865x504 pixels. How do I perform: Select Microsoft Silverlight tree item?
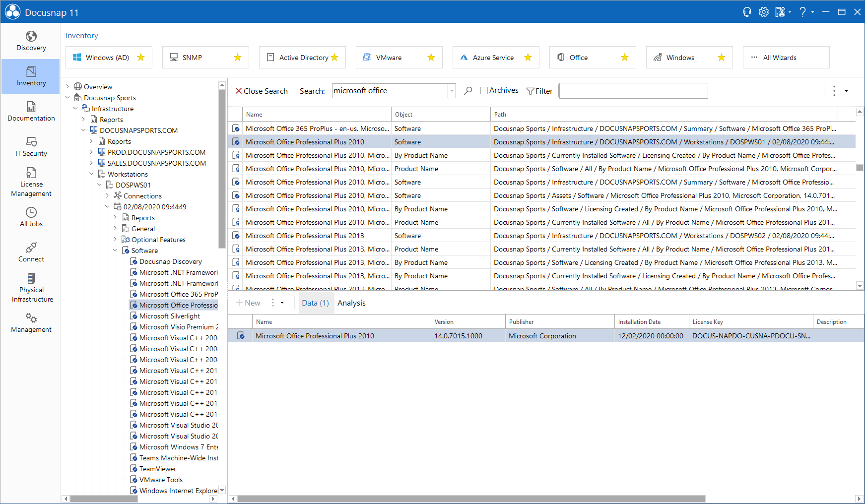click(x=170, y=316)
